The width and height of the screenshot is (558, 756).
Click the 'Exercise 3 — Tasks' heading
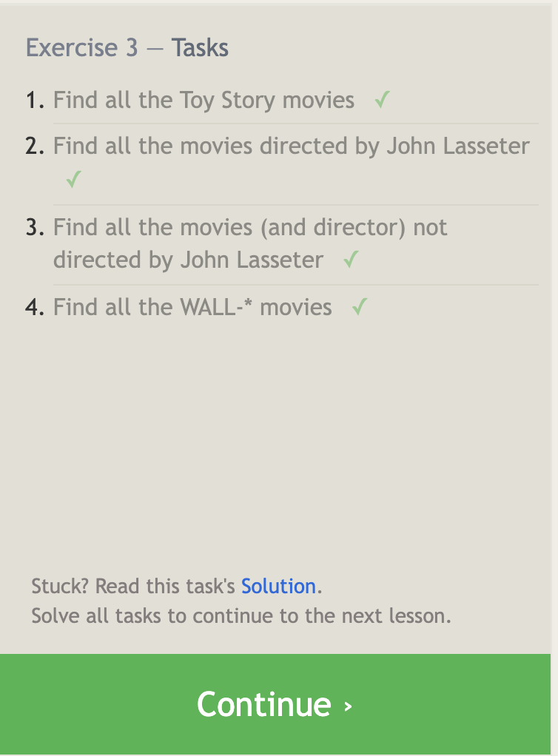[127, 48]
